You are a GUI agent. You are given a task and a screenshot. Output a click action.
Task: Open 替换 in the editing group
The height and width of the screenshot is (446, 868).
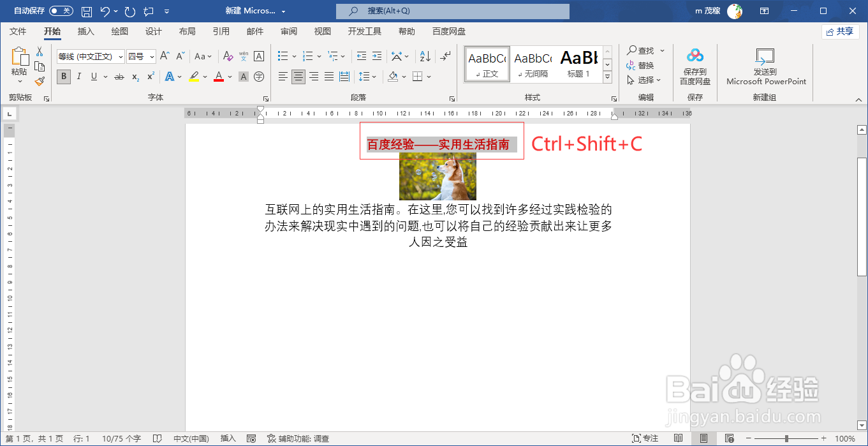click(645, 65)
